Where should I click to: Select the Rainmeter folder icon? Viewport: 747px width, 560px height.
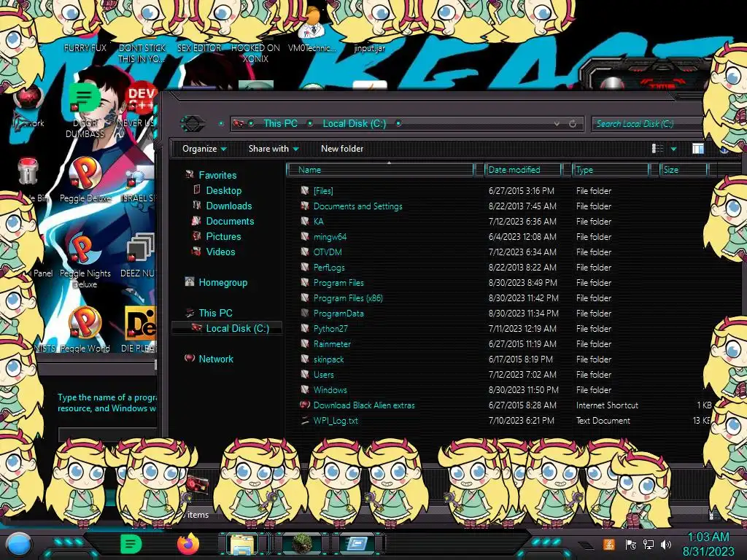(x=305, y=344)
